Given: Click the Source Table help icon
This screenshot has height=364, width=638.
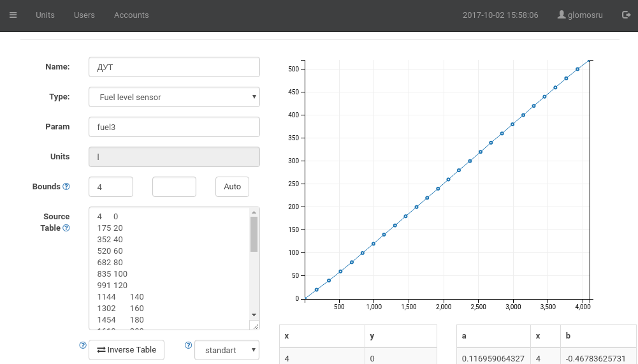Looking at the screenshot, I should click(x=66, y=228).
